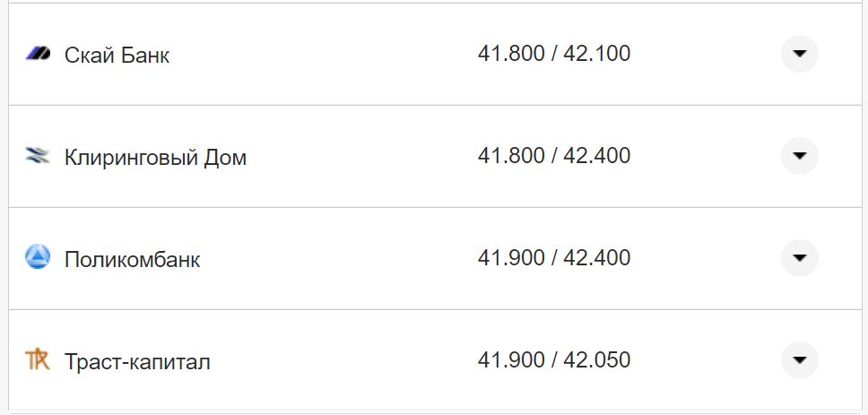Click the Поликомбанк bank name
This screenshot has height=415, width=868.
(132, 260)
